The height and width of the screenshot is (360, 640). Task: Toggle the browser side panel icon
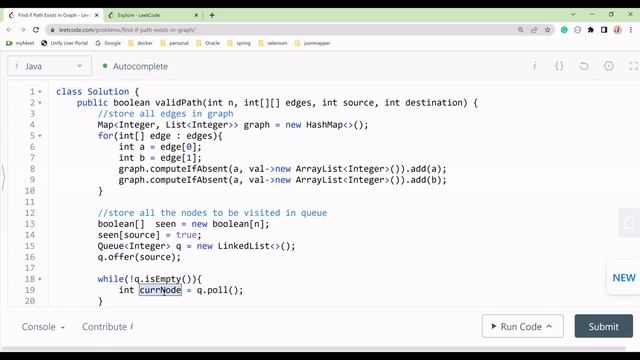[x=604, y=30]
